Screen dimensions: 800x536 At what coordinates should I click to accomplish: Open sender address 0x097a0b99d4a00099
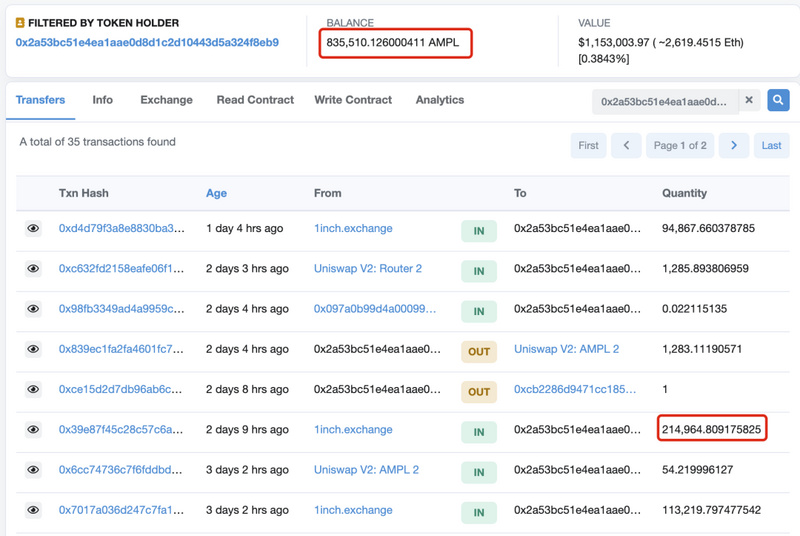[x=375, y=309]
